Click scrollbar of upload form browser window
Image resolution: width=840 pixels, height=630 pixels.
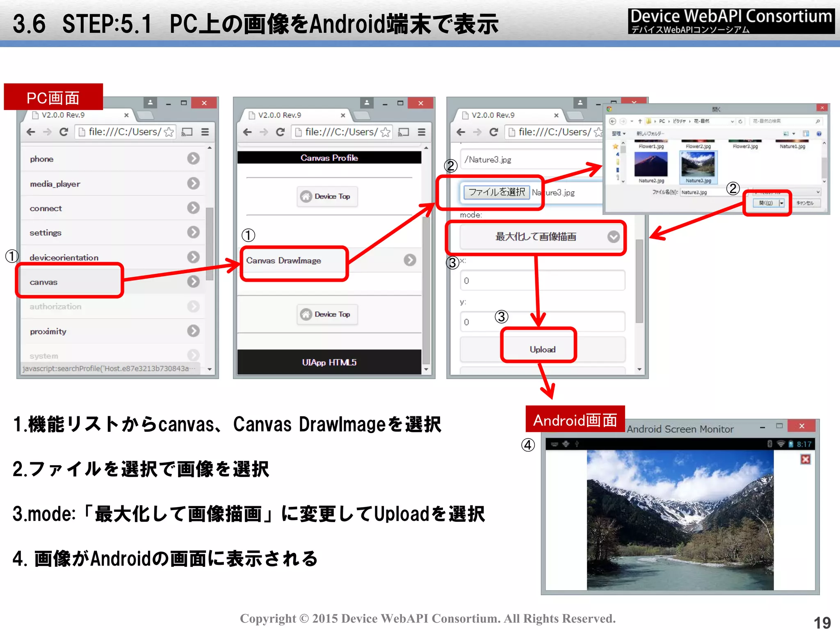(639, 281)
